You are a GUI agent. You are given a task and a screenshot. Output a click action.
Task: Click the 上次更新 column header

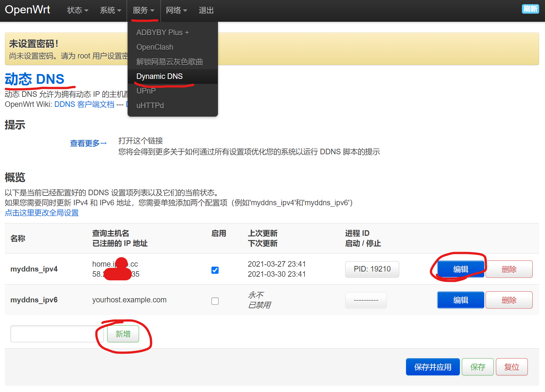tap(262, 233)
